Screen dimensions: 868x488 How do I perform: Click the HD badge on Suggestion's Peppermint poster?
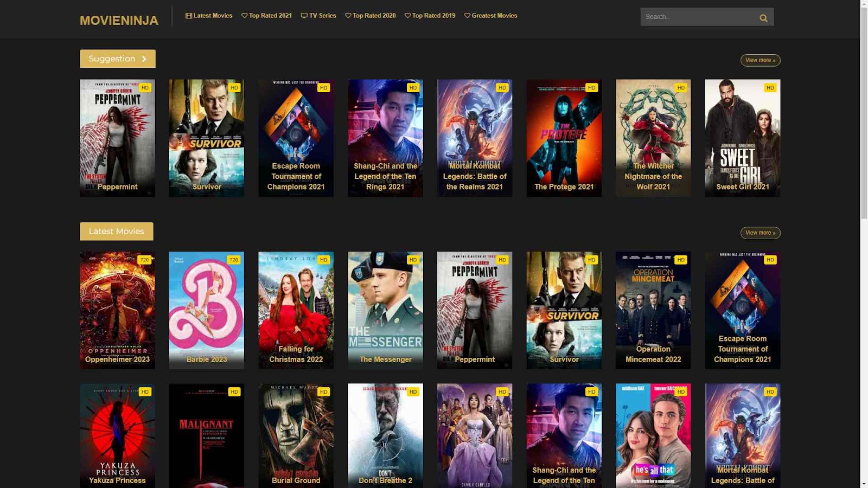tap(145, 87)
